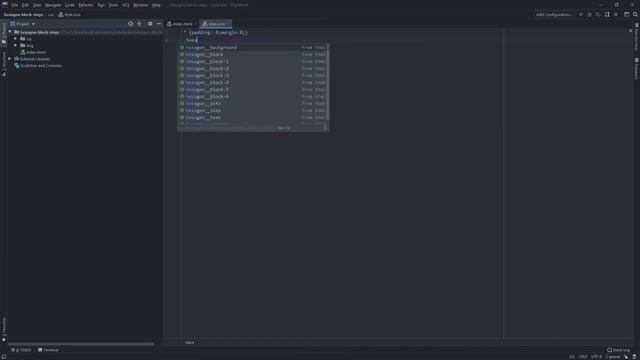Choose hexagon__block-1 completion suggestion
640x360 pixels.
[x=253, y=61]
